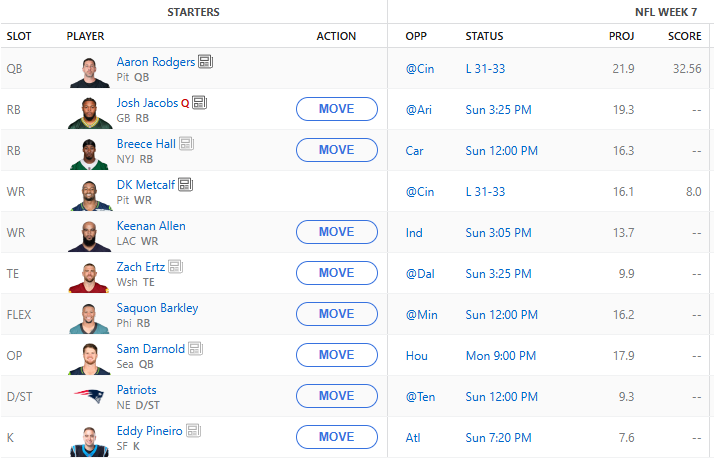Open Sam Darnold's player news icon
This screenshot has width=714, height=458.
pos(196,349)
